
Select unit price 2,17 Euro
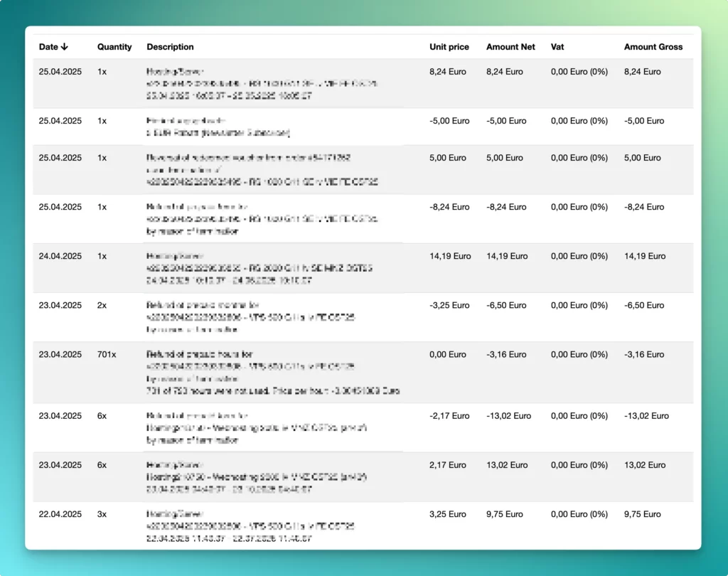tap(448, 465)
